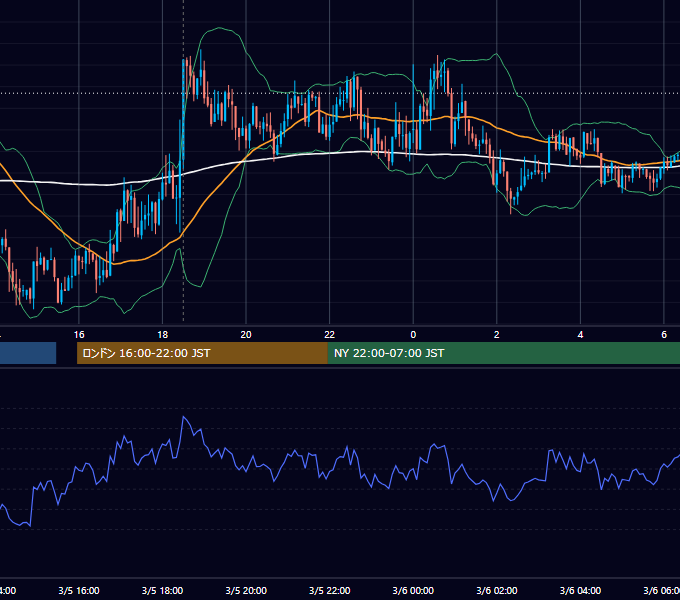Click the 3/6 00:00 time label
The image size is (680, 600).
point(413,590)
